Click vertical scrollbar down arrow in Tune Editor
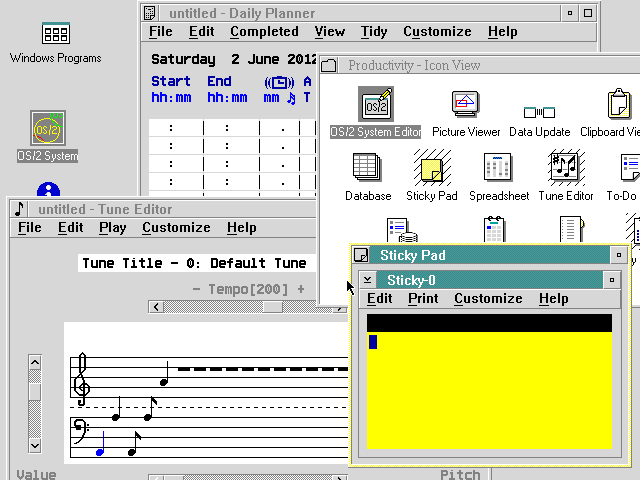Image resolution: width=640 pixels, height=480 pixels. click(x=35, y=445)
